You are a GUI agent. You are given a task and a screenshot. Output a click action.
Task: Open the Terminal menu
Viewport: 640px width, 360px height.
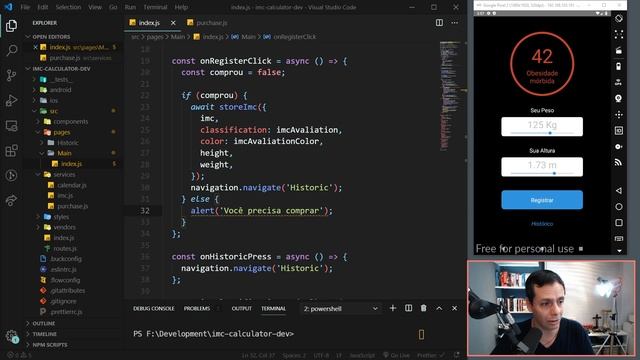pyautogui.click(x=155, y=7)
